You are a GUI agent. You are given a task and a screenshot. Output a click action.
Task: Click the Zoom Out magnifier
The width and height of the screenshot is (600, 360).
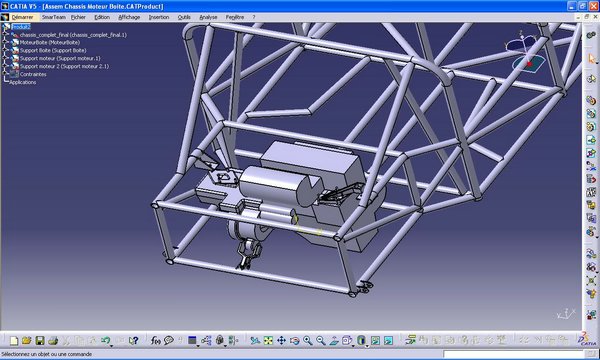[321, 340]
